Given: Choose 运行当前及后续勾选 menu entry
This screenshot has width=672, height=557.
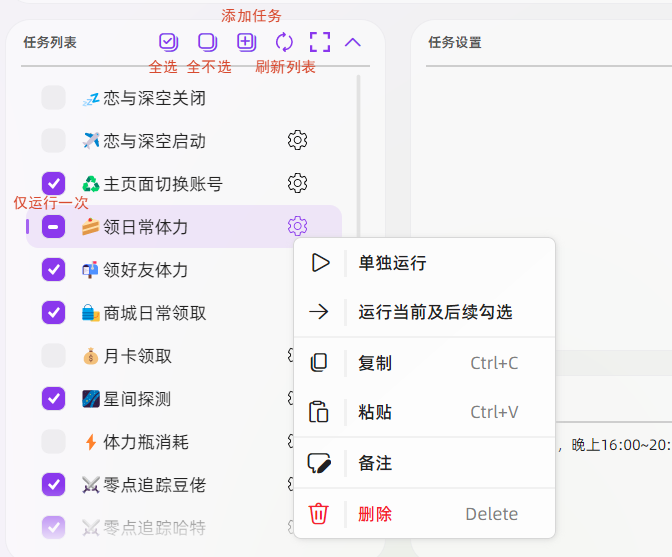Looking at the screenshot, I should (424, 312).
